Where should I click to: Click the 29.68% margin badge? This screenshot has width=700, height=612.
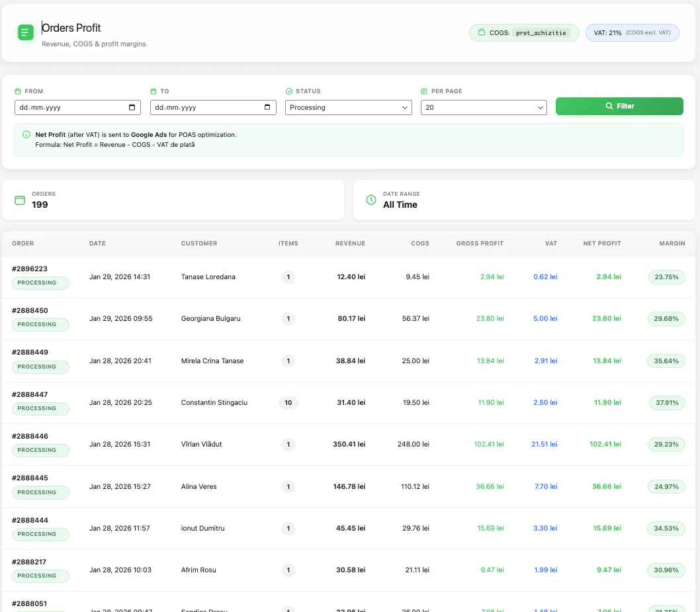(x=666, y=319)
